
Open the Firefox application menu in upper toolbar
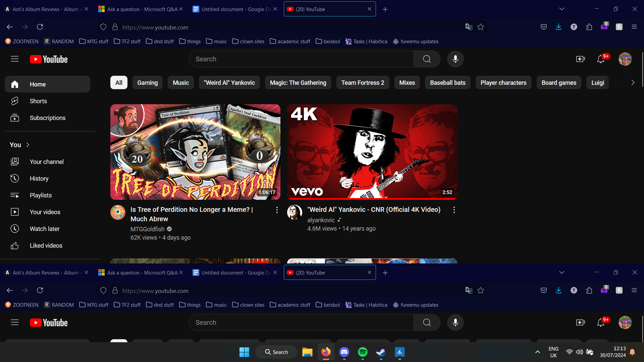tap(634, 27)
